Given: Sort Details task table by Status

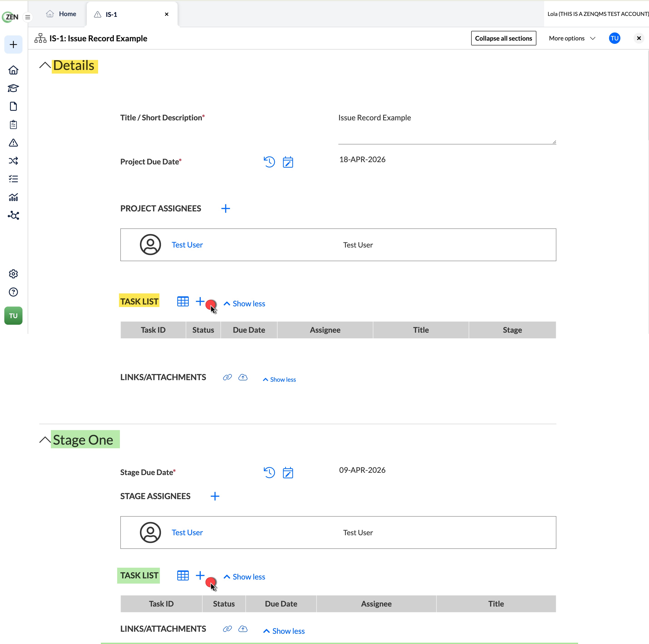Looking at the screenshot, I should point(203,330).
